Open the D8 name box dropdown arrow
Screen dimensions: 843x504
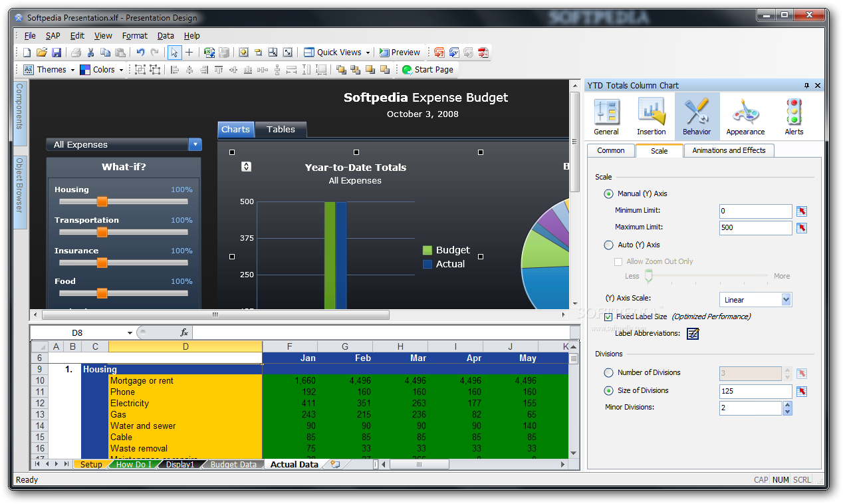coord(130,333)
